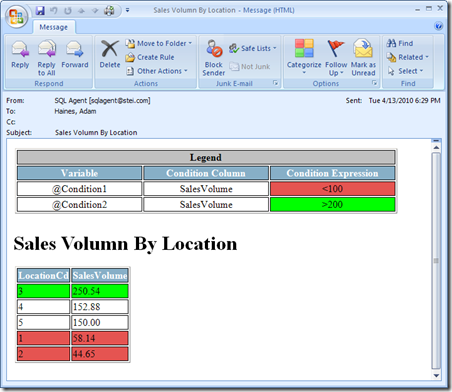452x392 pixels.
Task: Click the 152.88 sales value
Action: [100, 307]
